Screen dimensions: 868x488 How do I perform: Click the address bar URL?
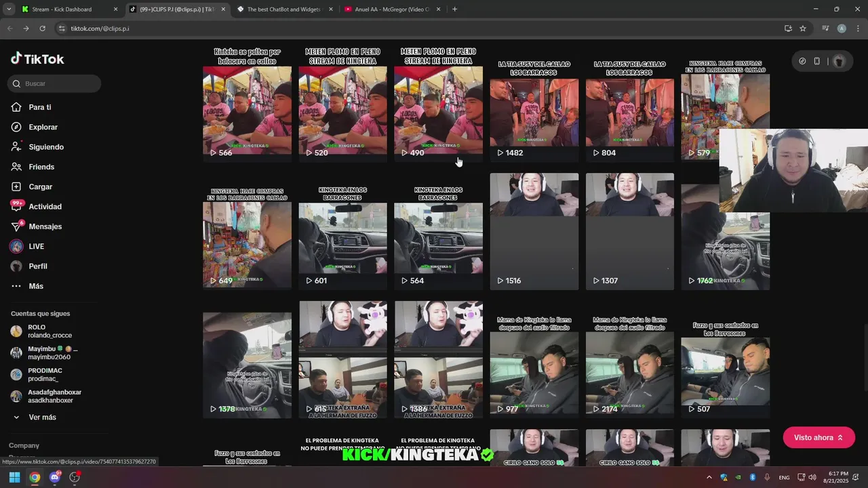100,28
